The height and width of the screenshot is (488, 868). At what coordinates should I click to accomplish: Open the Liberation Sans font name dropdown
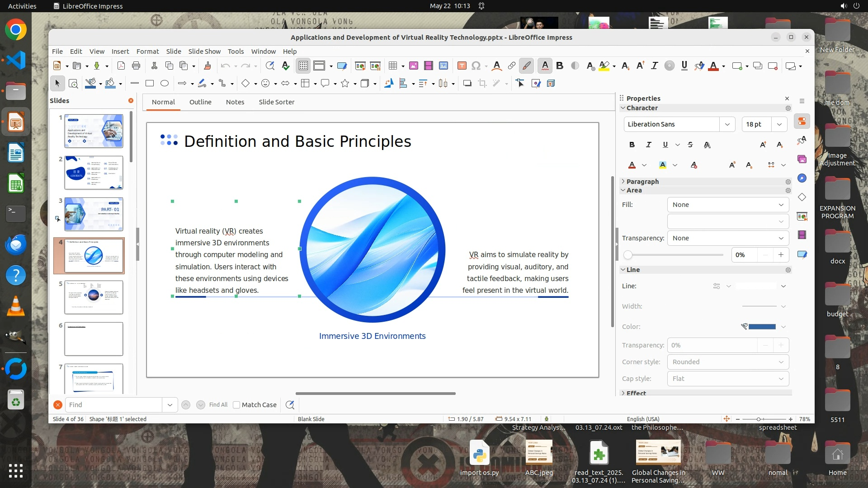727,124
